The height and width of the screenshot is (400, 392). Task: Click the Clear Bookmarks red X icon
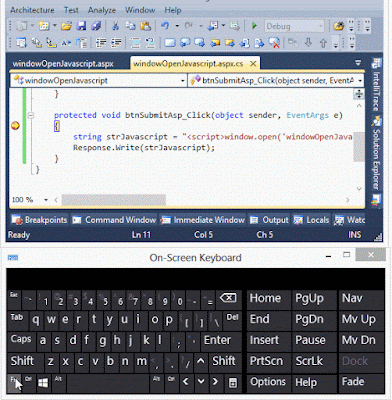(274, 43)
